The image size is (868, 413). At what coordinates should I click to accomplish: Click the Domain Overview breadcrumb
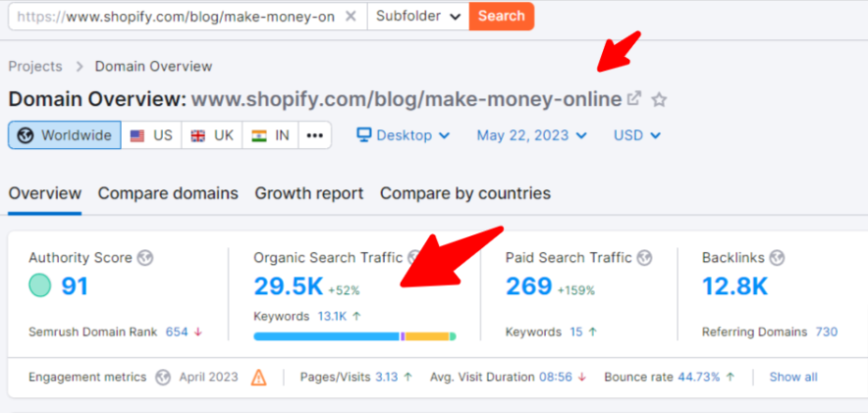tap(153, 67)
